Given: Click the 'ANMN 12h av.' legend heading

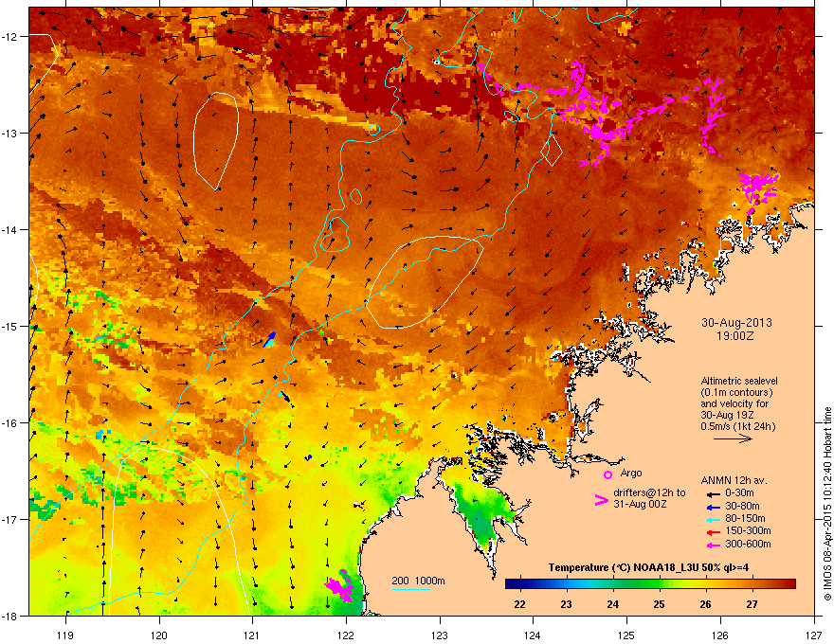Looking at the screenshot, I should (734, 480).
